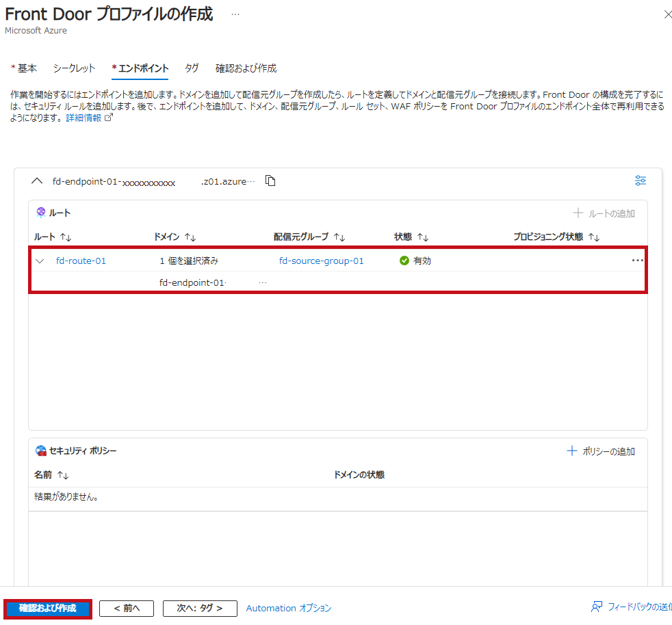Copy the fd-endpoint-01 hostname with the copy icon
The height and width of the screenshot is (625, 672).
click(x=270, y=181)
